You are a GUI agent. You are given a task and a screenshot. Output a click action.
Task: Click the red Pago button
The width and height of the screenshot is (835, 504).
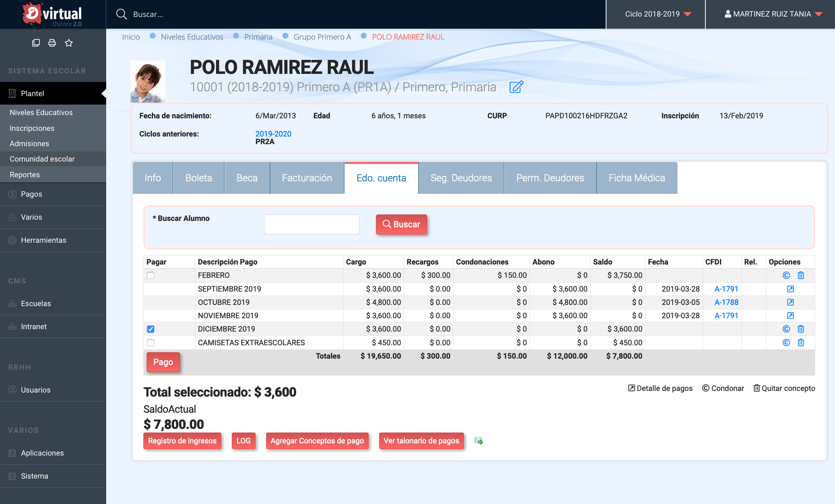163,362
